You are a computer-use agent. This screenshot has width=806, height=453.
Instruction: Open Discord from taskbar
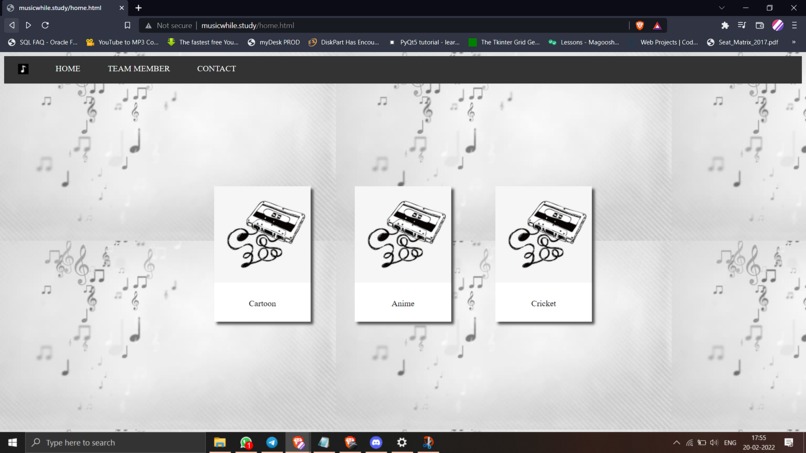[x=376, y=442]
